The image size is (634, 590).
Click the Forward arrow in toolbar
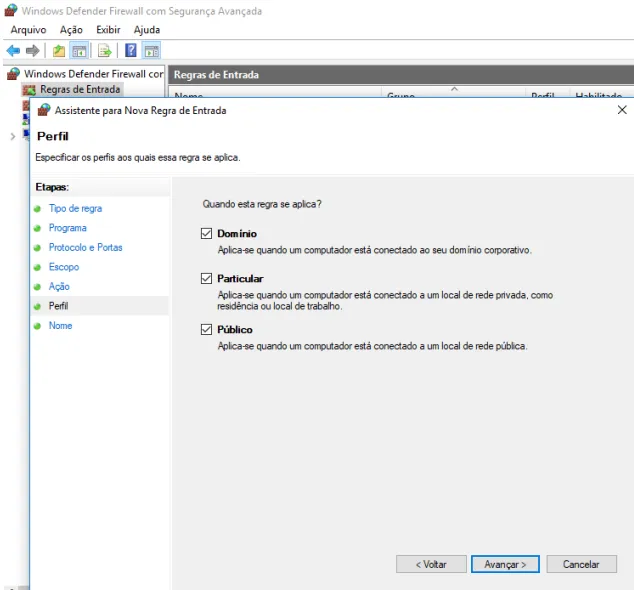click(32, 51)
